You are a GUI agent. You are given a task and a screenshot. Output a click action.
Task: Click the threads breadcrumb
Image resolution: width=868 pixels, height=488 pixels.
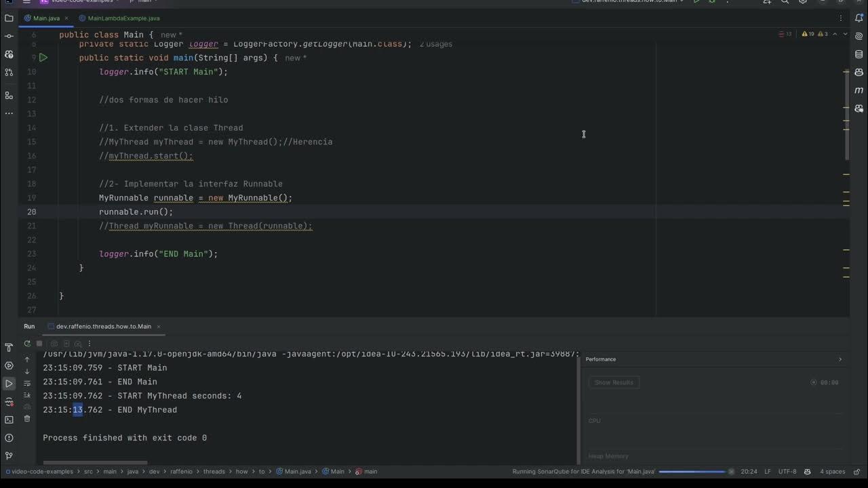point(214,471)
